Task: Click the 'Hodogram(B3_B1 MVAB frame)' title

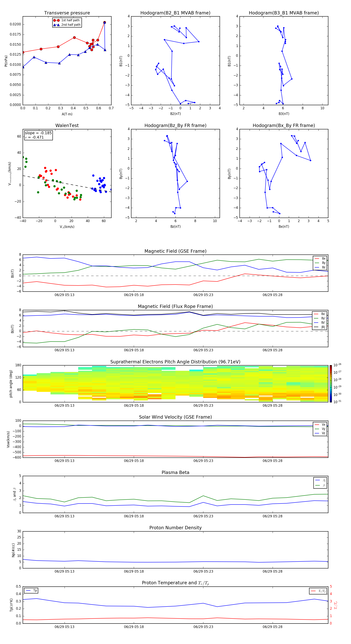Action: pos(284,13)
